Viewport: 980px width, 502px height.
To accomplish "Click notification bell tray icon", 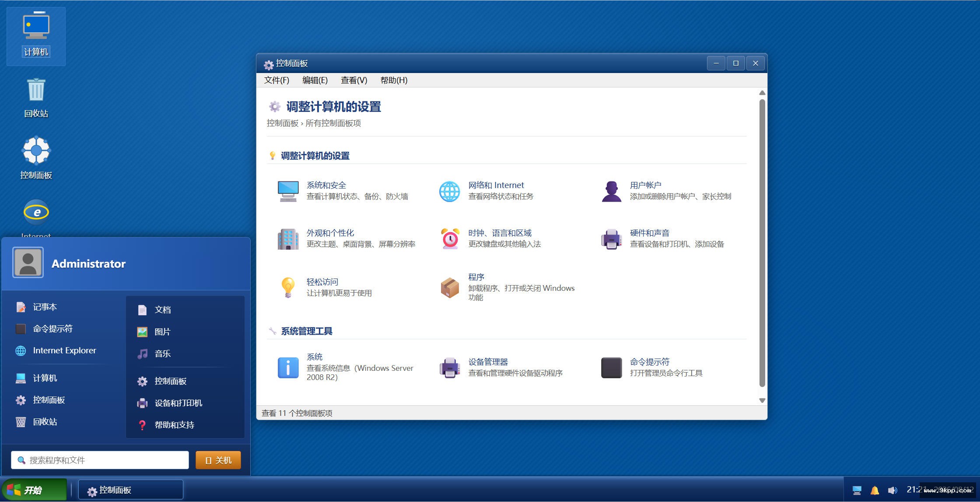I will coord(875,490).
